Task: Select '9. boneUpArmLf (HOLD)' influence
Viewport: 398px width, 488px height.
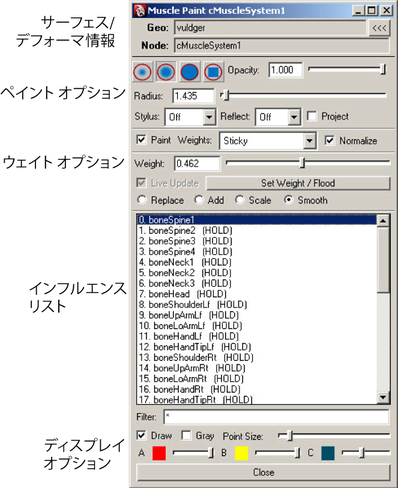Action: 257,315
